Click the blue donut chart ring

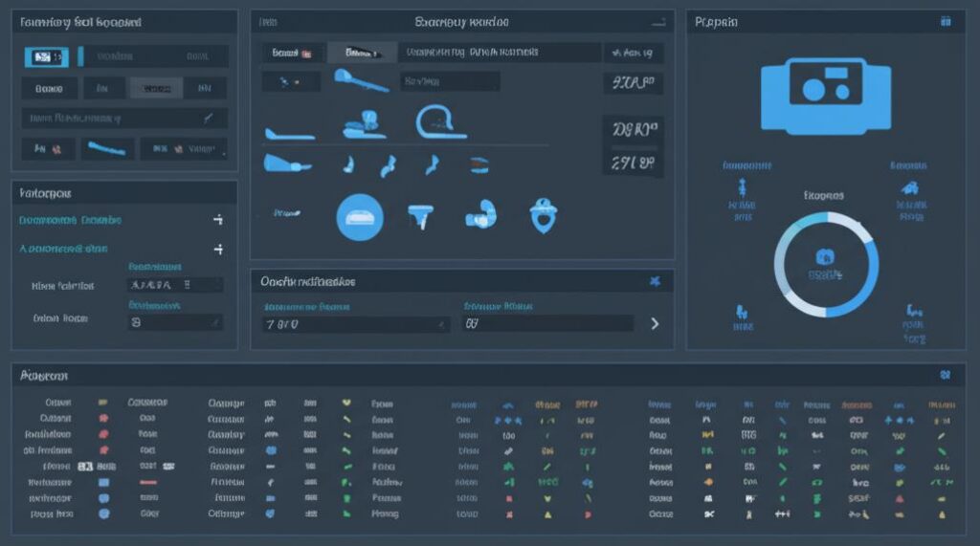tap(826, 264)
